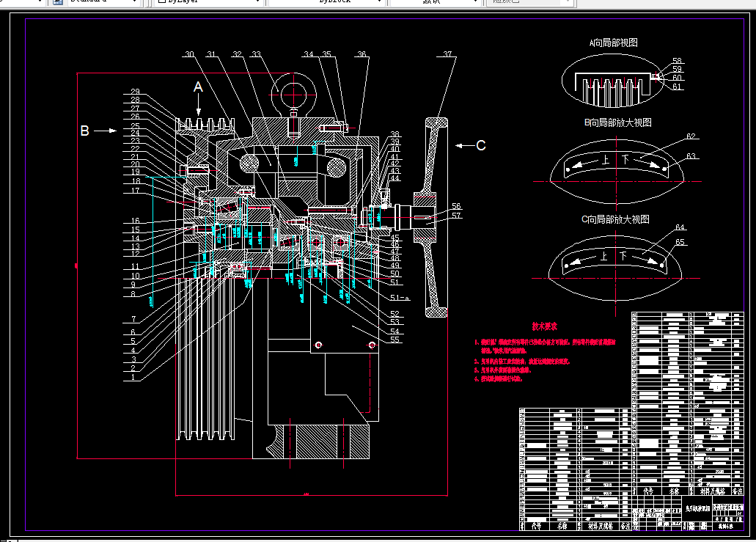Select the A向局部视图 title text
The height and width of the screenshot is (542, 756).
(613, 43)
